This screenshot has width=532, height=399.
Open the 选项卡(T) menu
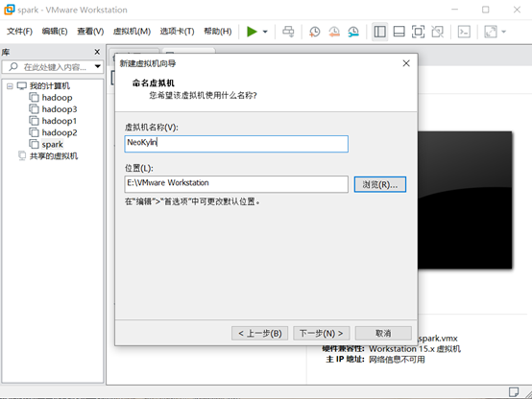(177, 32)
